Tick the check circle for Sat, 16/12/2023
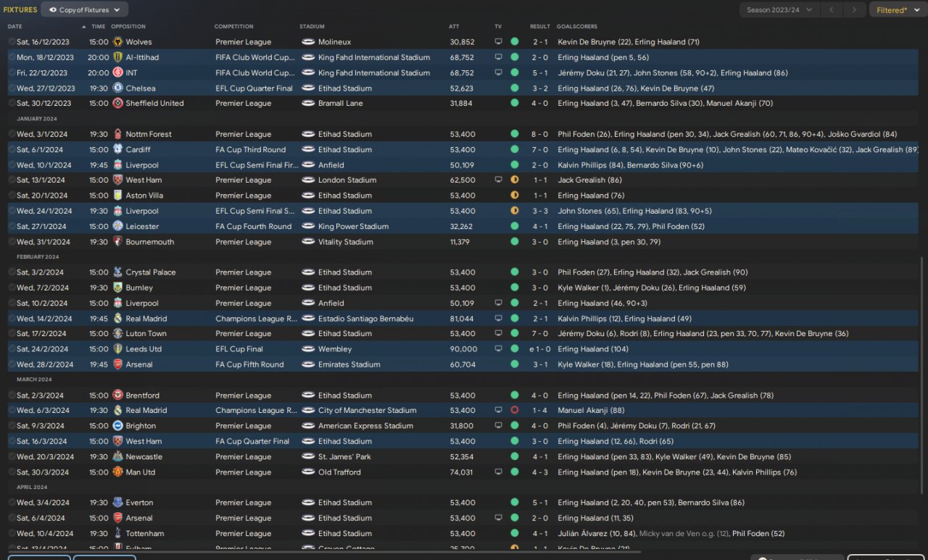This screenshot has height=560, width=928. [12, 42]
